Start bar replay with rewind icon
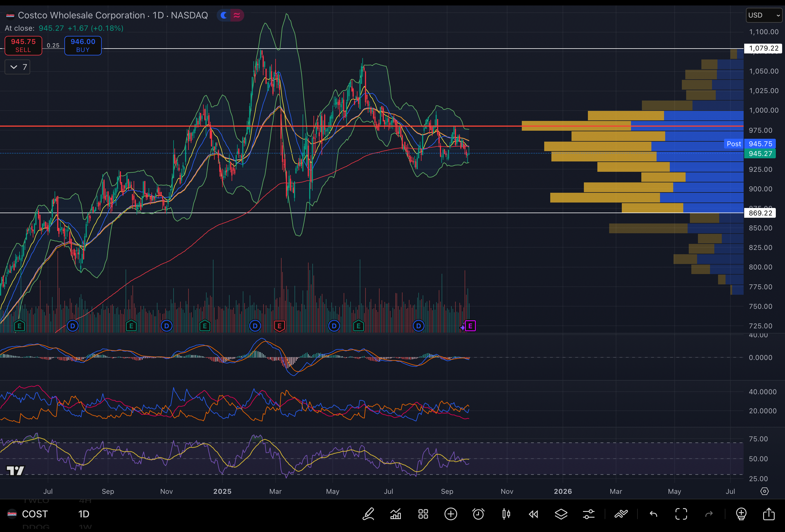785x532 pixels. [533, 514]
